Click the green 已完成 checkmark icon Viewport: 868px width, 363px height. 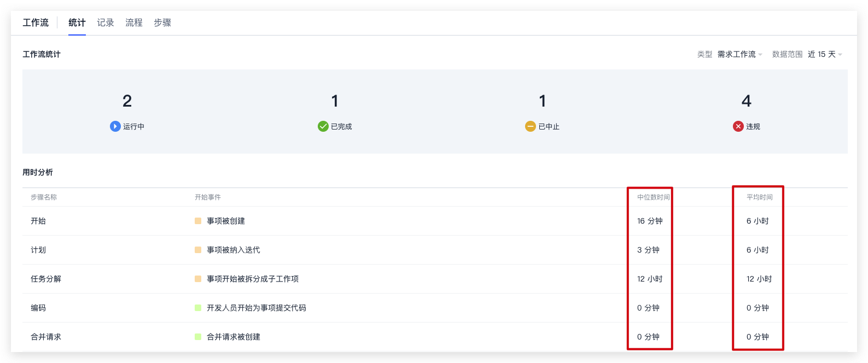323,126
